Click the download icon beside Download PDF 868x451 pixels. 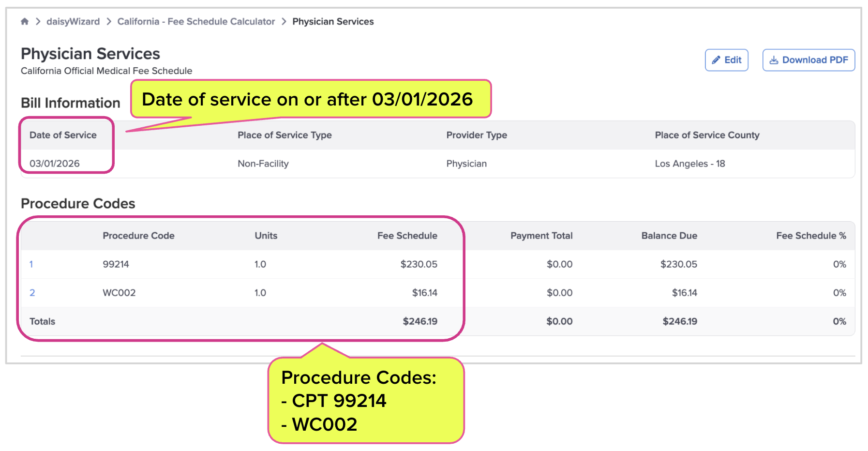774,60
